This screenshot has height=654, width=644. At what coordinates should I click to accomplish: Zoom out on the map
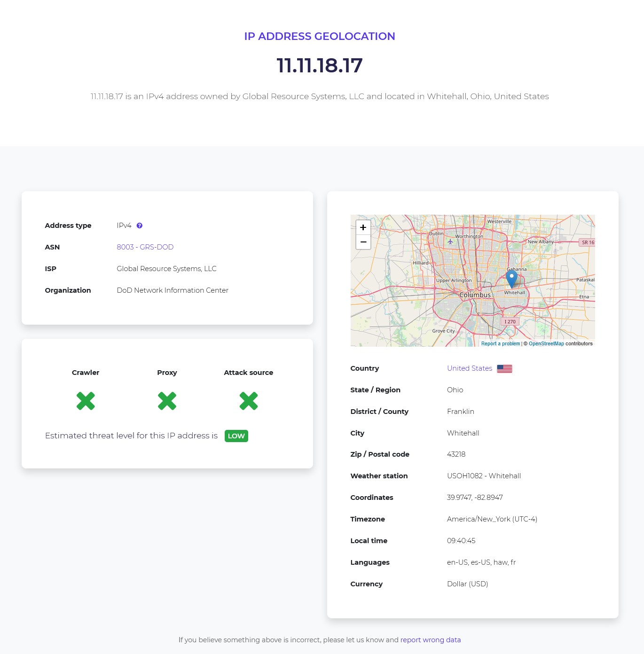363,242
